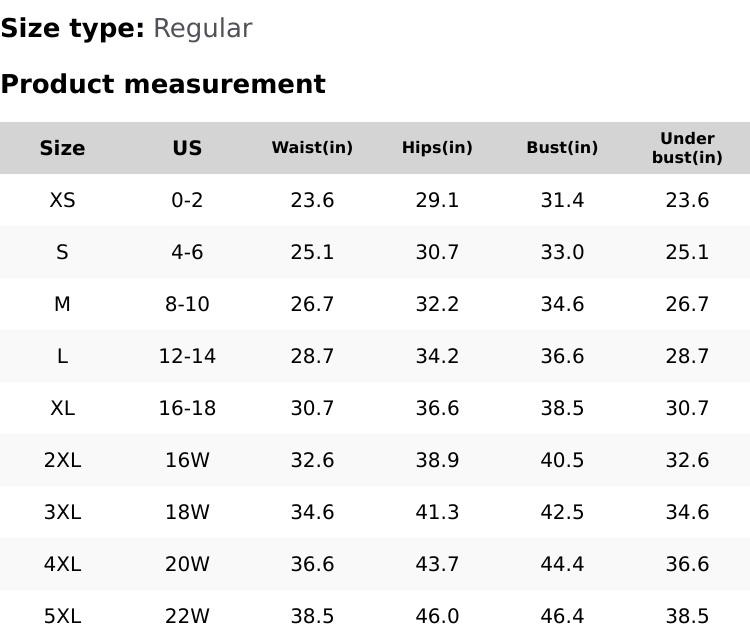Click the US column header
The width and height of the screenshot is (750, 642).
[187, 148]
